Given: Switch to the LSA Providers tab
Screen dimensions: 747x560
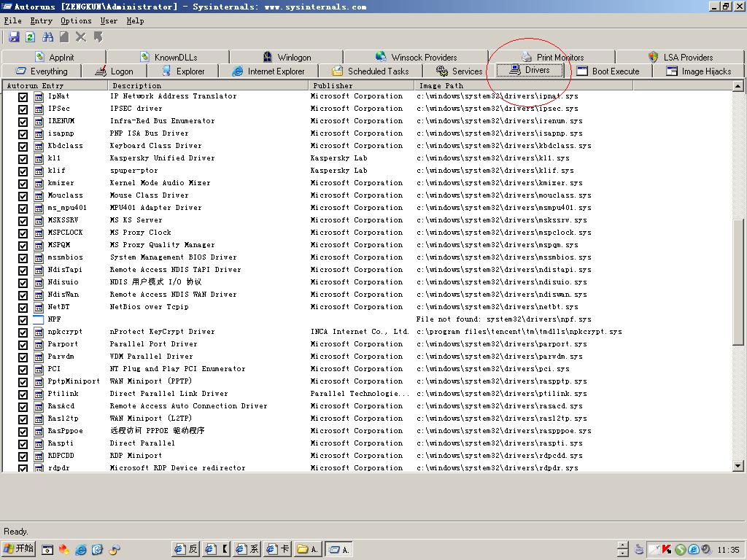Looking at the screenshot, I should coord(681,57).
